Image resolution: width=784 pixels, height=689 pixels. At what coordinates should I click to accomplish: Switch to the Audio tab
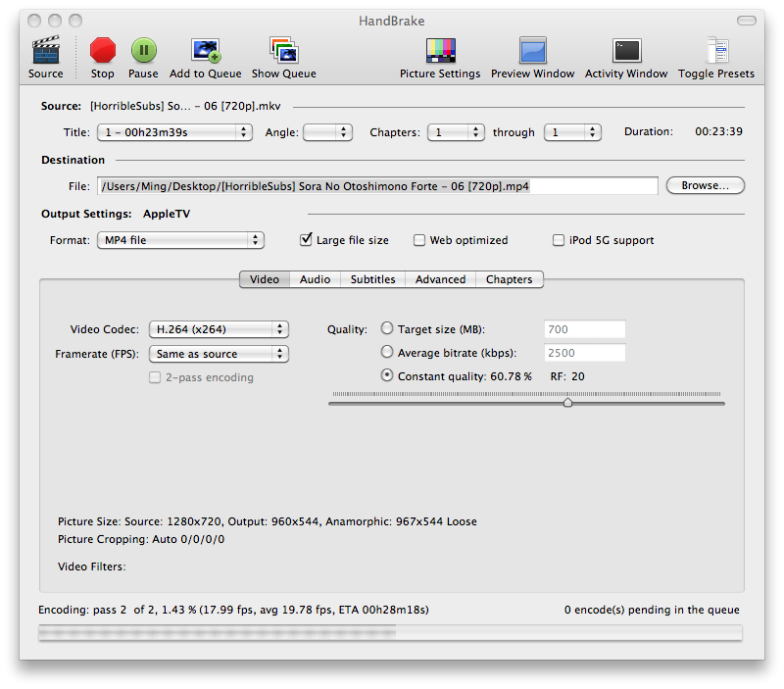(x=315, y=279)
